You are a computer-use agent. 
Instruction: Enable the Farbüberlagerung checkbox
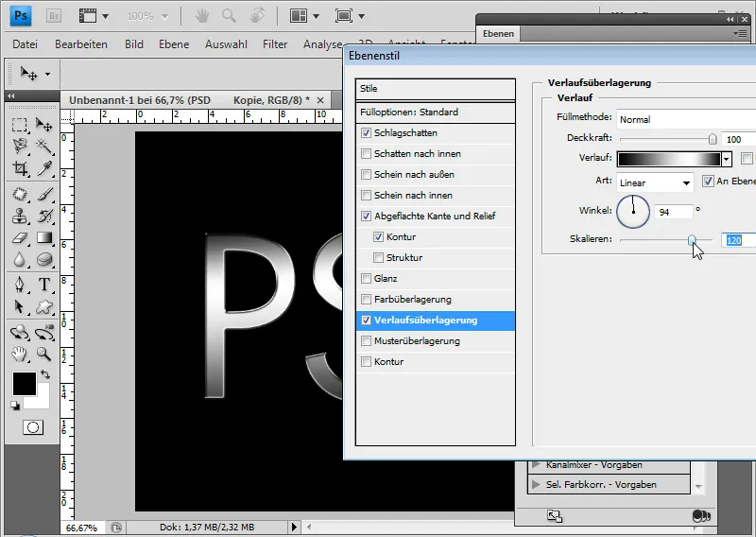366,299
